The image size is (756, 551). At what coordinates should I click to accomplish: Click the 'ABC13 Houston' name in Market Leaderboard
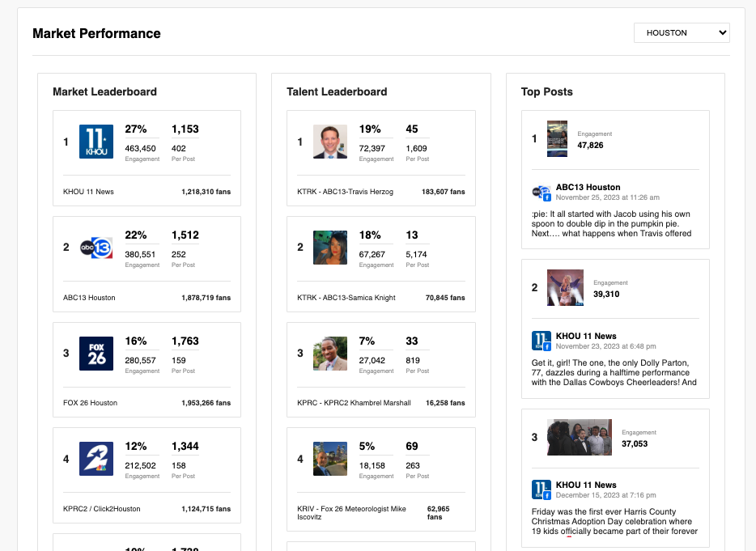(89, 298)
